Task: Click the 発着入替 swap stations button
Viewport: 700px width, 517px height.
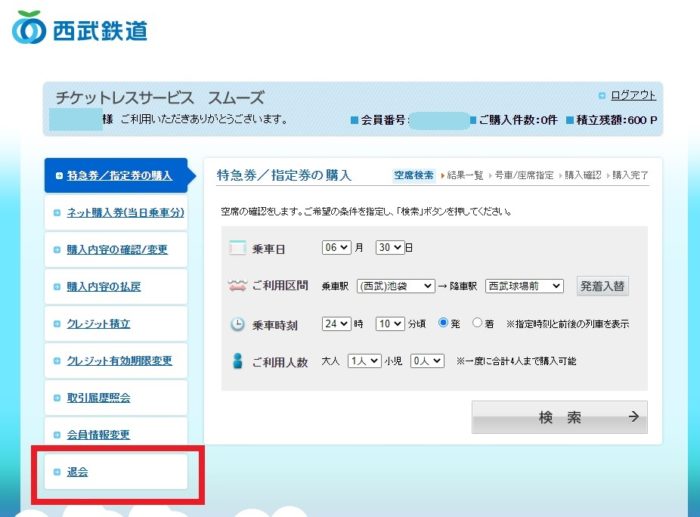Action: (x=603, y=286)
